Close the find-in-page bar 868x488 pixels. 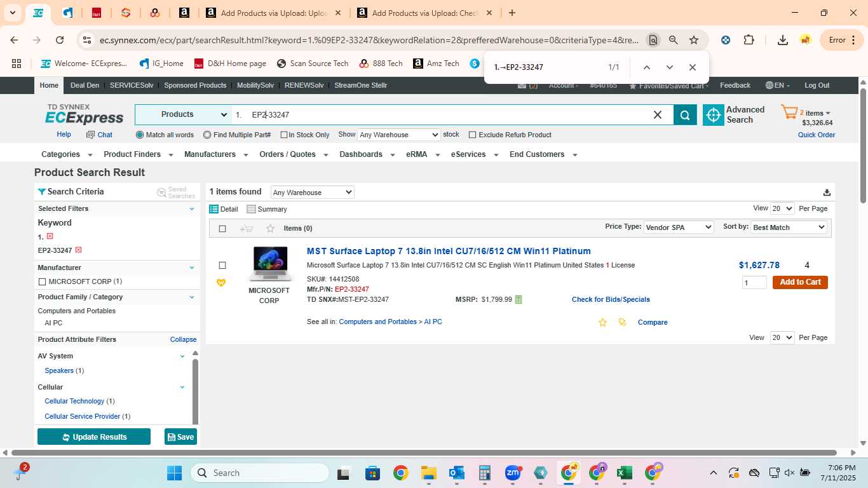693,67
